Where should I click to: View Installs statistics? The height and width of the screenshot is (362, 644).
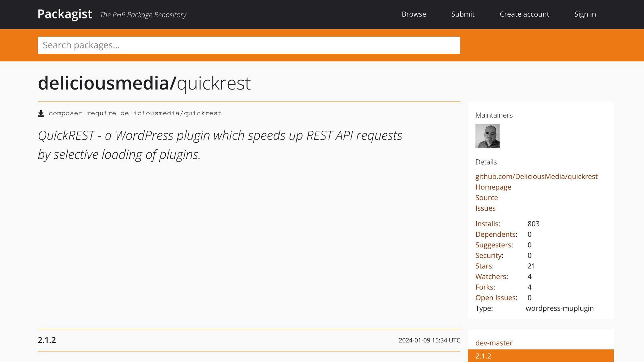point(487,224)
